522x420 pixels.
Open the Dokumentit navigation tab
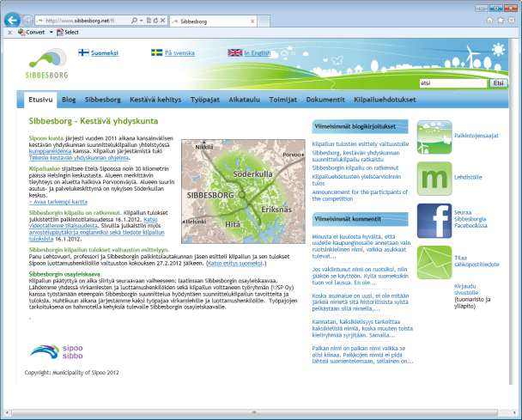point(325,100)
